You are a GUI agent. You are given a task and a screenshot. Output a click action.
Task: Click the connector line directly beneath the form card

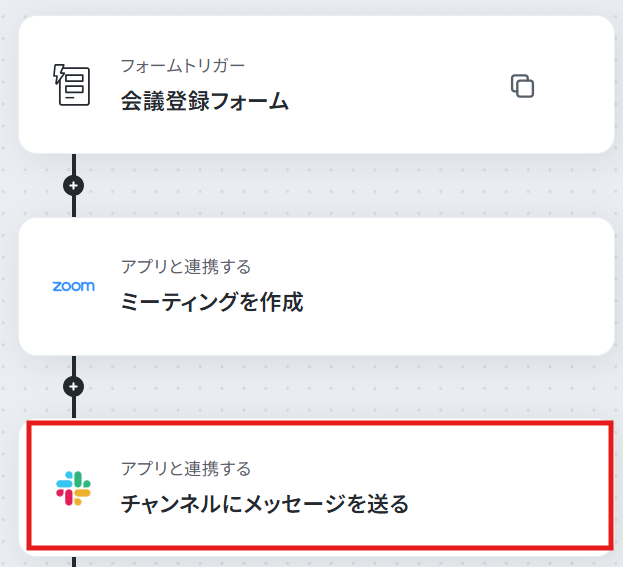(x=74, y=164)
